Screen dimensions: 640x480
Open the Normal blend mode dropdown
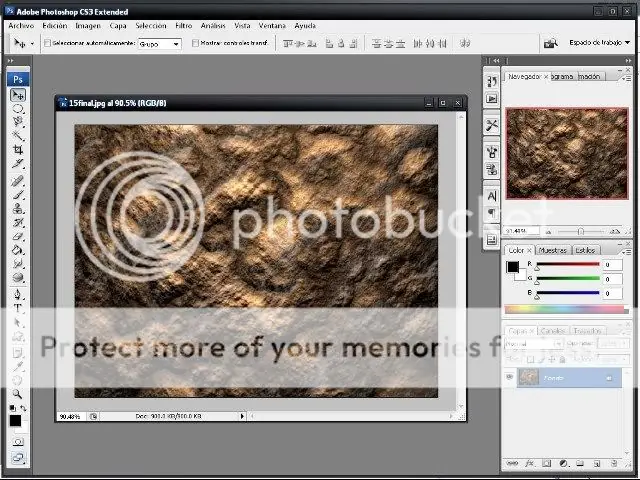pos(533,344)
